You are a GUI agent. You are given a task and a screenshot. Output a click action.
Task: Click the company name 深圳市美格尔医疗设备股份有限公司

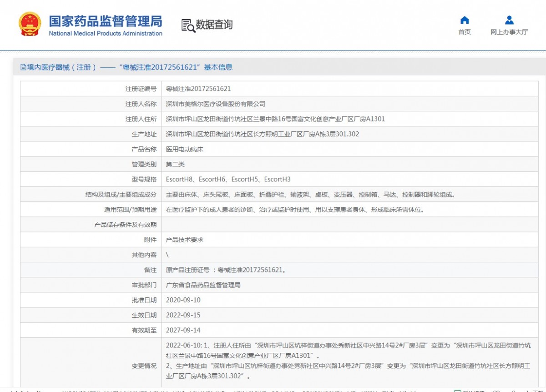(216, 104)
